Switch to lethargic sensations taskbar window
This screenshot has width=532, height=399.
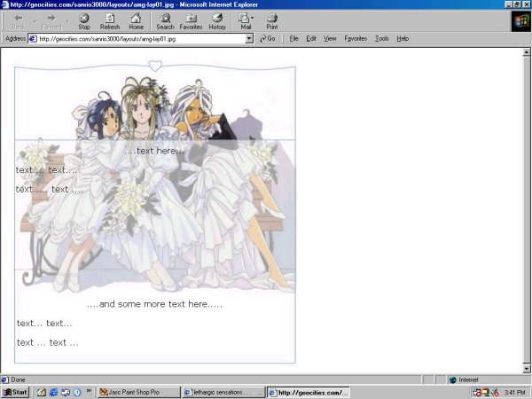point(223,392)
